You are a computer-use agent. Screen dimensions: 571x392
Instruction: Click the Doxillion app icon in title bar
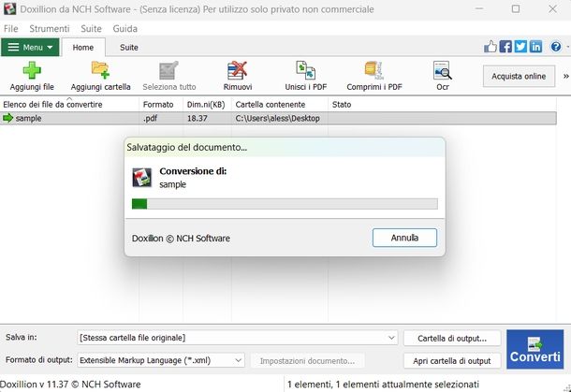coord(10,8)
